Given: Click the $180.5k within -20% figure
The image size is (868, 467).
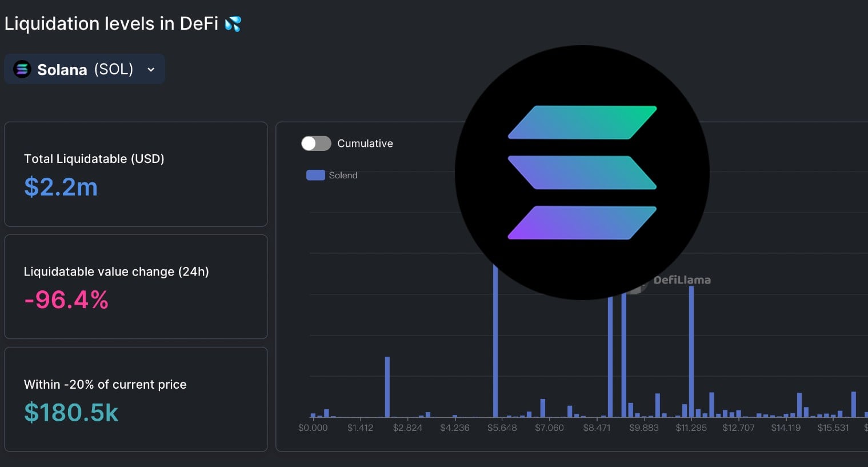Looking at the screenshot, I should point(71,413).
